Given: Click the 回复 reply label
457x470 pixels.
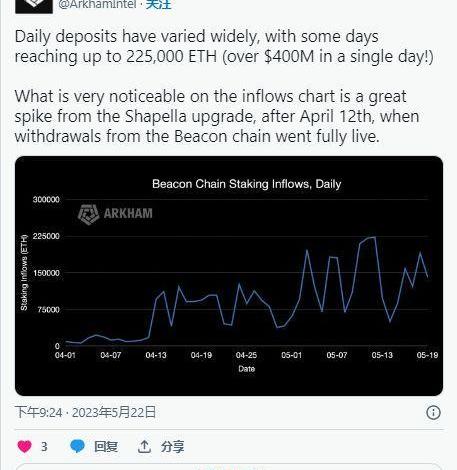Looking at the screenshot, I should point(106,446).
